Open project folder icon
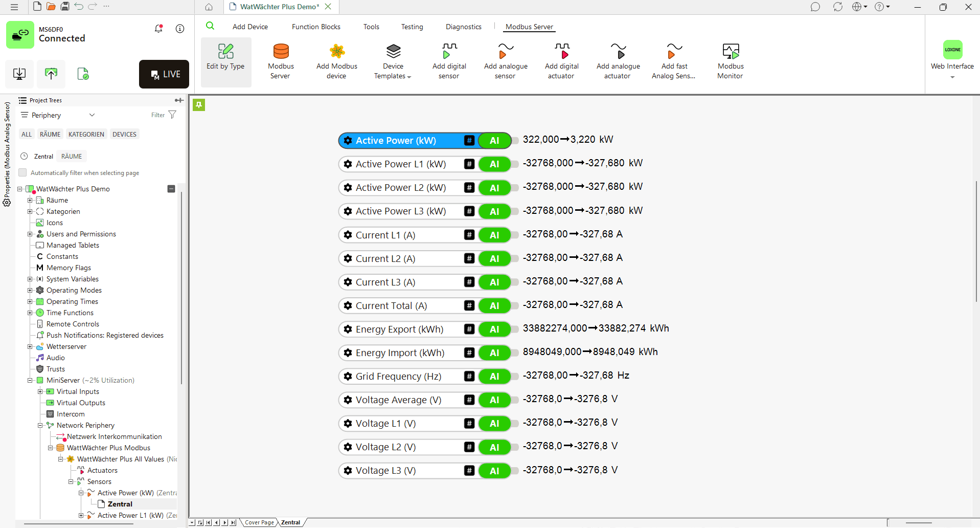980x528 pixels. point(51,6)
